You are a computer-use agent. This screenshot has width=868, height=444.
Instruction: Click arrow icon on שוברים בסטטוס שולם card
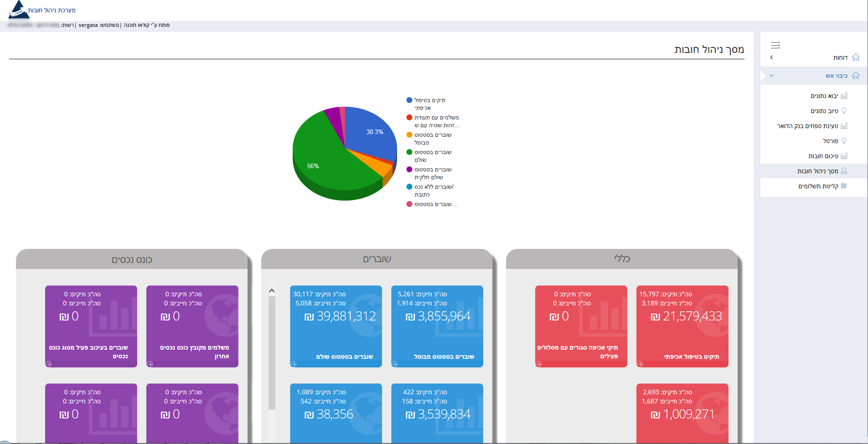click(x=293, y=364)
